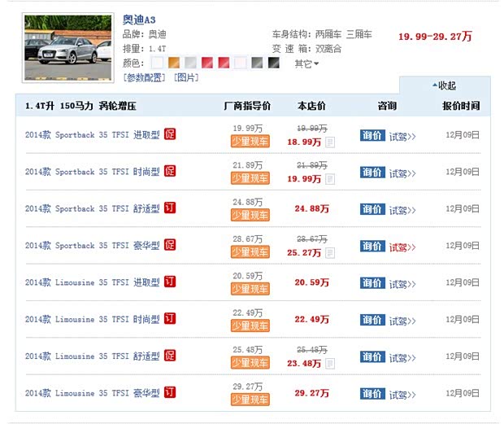Open 2014款 Sportback 35 TFSI 舒适型 model link
This screenshot has height=424, width=504.
click(92, 209)
